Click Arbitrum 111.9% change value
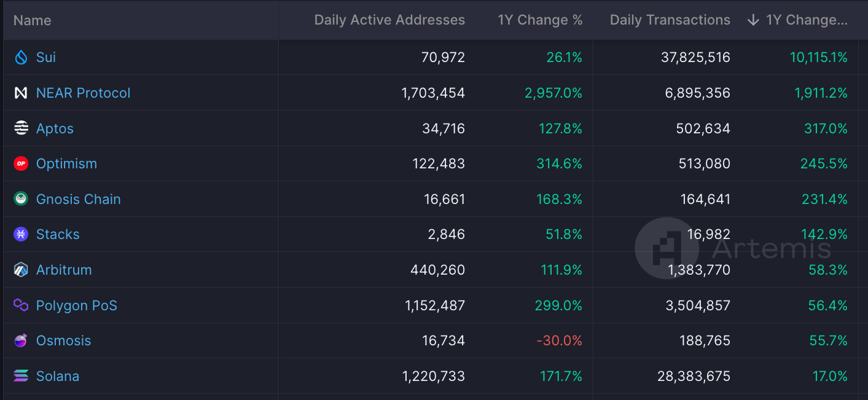 pos(561,270)
